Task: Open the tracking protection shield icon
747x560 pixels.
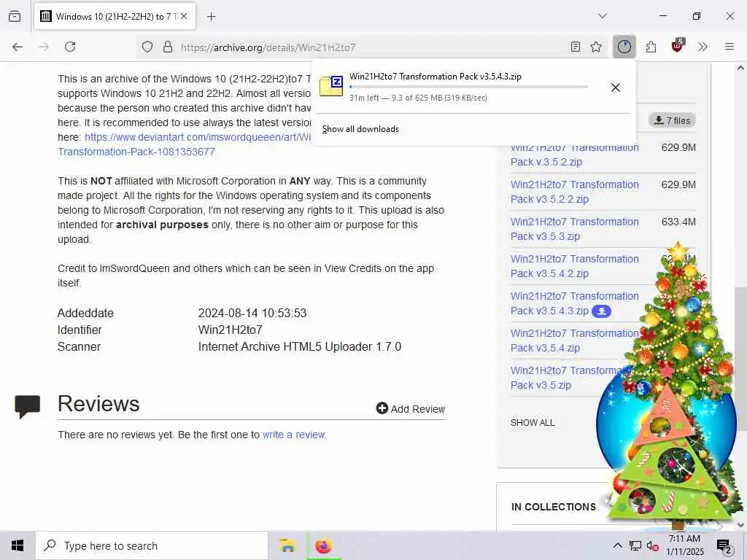Action: point(147,47)
